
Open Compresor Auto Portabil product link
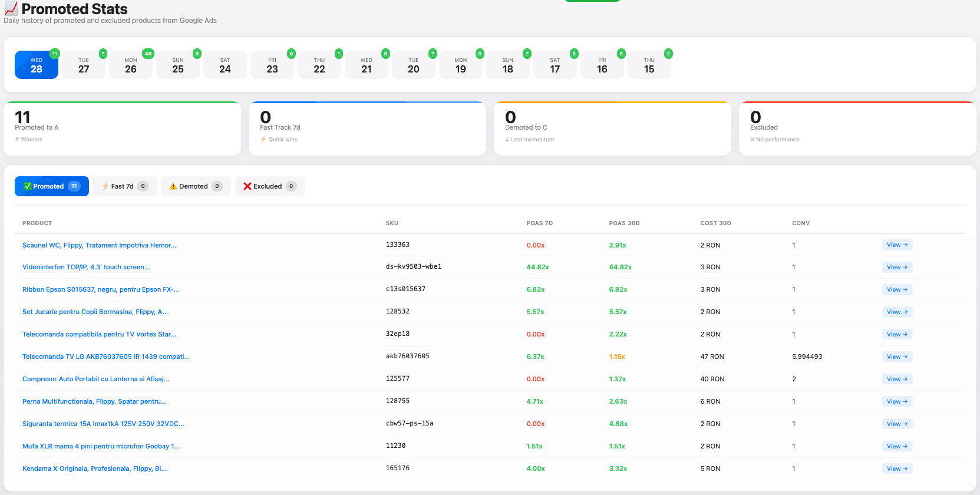tap(96, 379)
